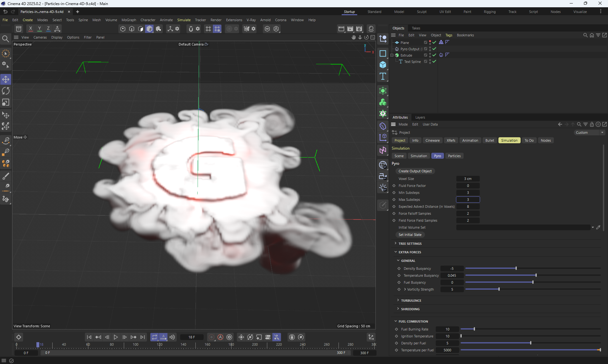Toggle X axis lock
The height and width of the screenshot is (364, 608).
pos(30,29)
